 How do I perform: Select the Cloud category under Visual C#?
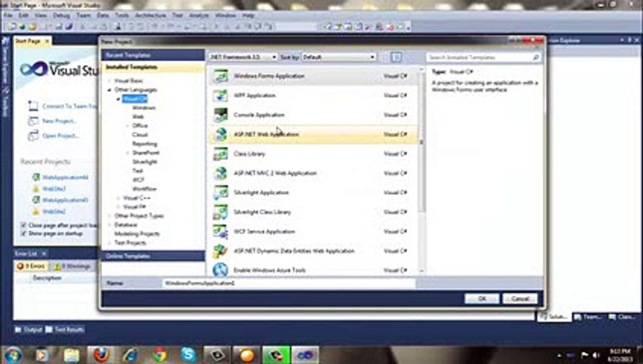point(140,135)
